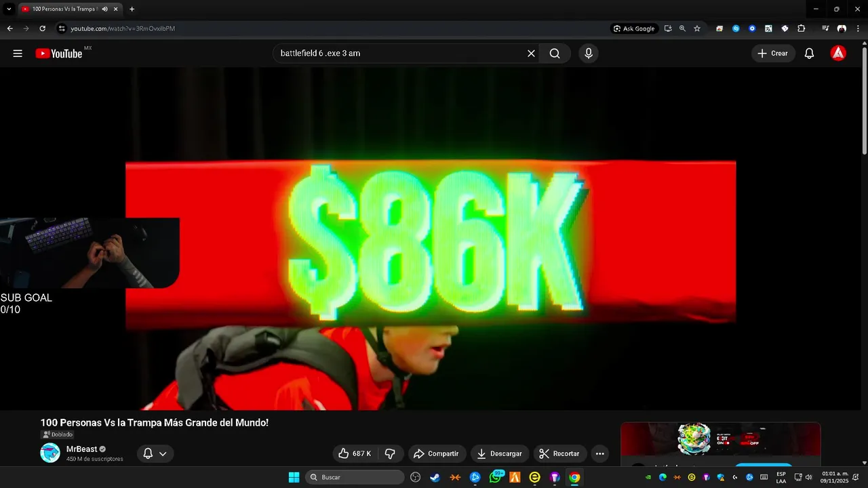The height and width of the screenshot is (488, 868).
Task: Open the Windows Start menu
Action: [x=294, y=477]
